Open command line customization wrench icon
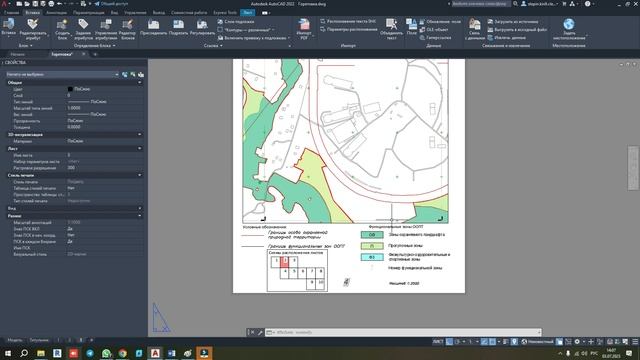Image resolution: width=640 pixels, height=360 pixels. point(260,332)
